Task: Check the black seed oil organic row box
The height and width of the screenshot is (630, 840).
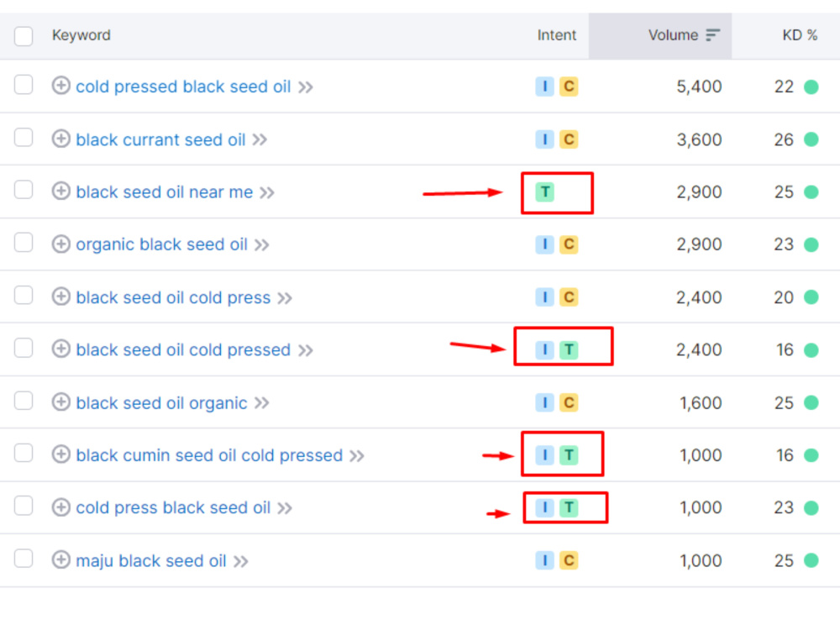Action: [x=24, y=401]
